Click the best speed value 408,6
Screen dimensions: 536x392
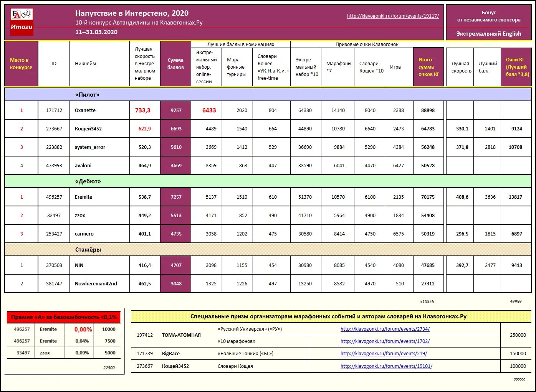click(462, 197)
